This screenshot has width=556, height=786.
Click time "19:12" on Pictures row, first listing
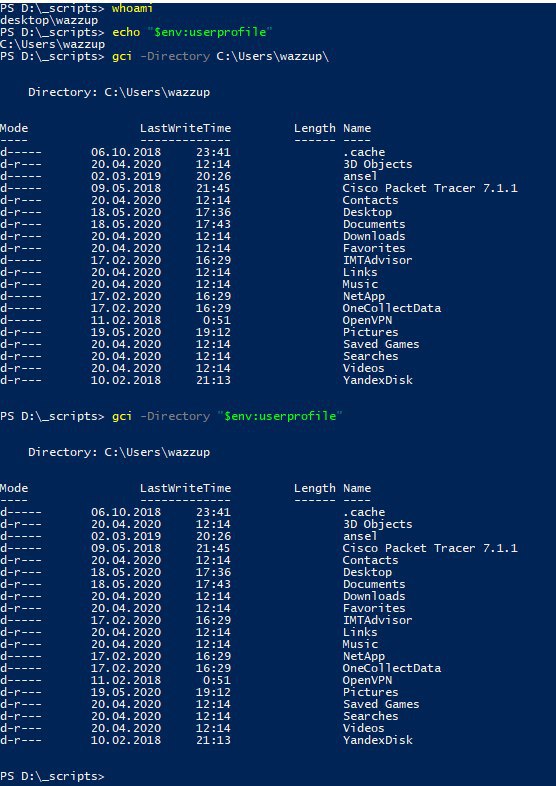tap(214, 333)
